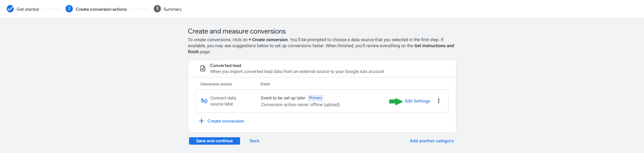644x153 pixels.
Task: Select the Converted lead category heading
Action: pos(226,66)
